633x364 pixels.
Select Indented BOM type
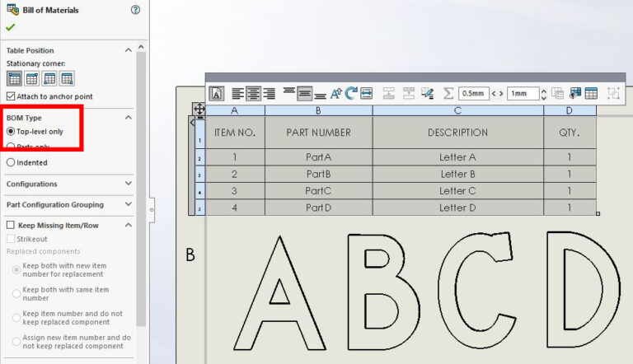(11, 162)
